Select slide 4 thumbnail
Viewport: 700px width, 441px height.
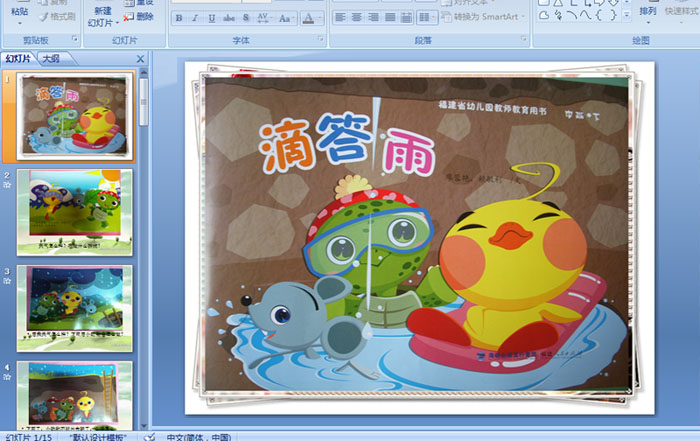[x=75, y=395]
